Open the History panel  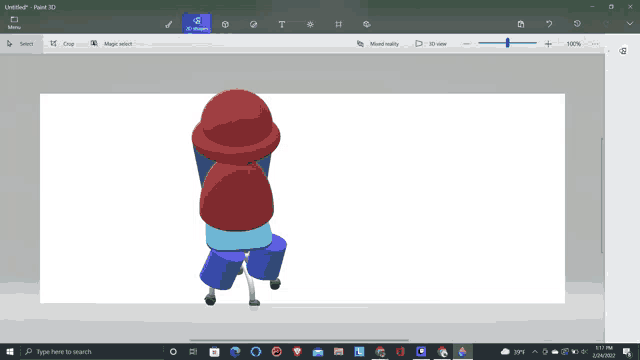coord(577,24)
